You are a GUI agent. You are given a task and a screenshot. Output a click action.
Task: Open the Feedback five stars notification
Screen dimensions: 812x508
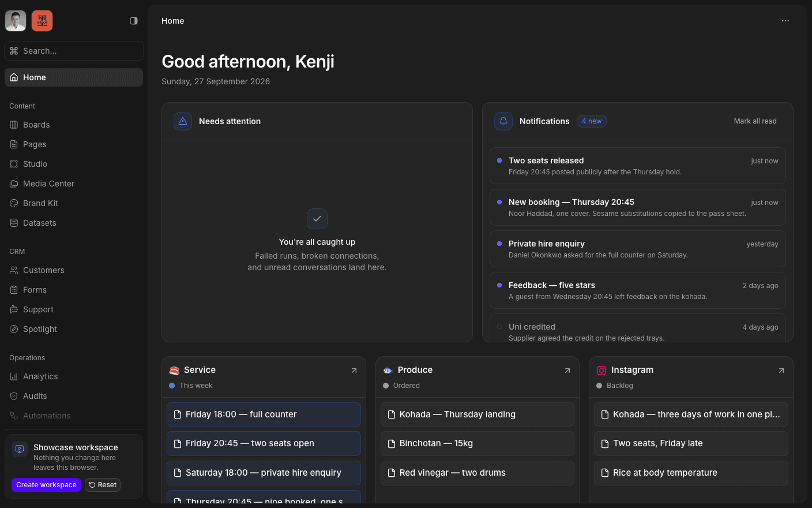[x=638, y=290]
